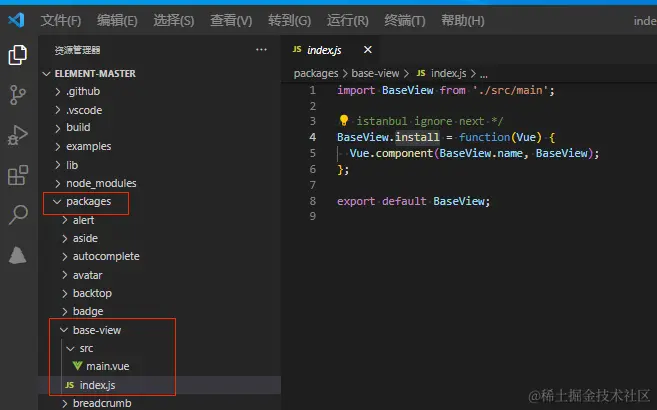
Task: Expand the autocomplete folder
Action: point(65,256)
